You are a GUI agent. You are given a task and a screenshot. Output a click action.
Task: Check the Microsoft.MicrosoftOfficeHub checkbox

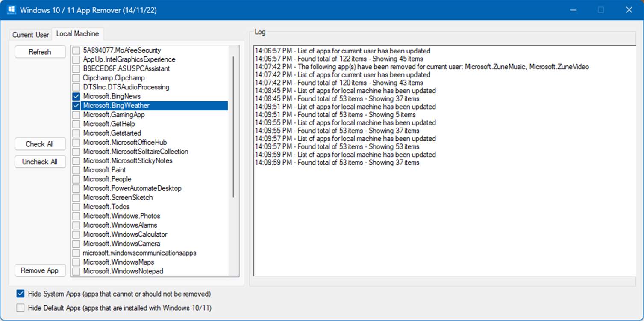click(x=76, y=142)
